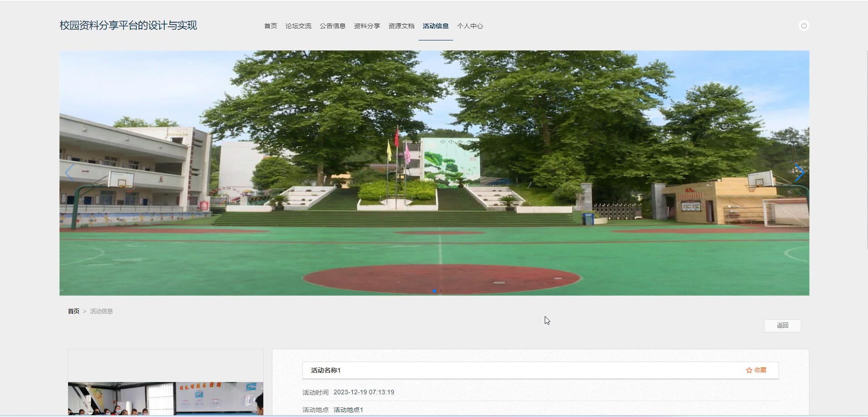Go to 公告信息 in the navigation
The height and width of the screenshot is (417, 868).
pos(333,26)
